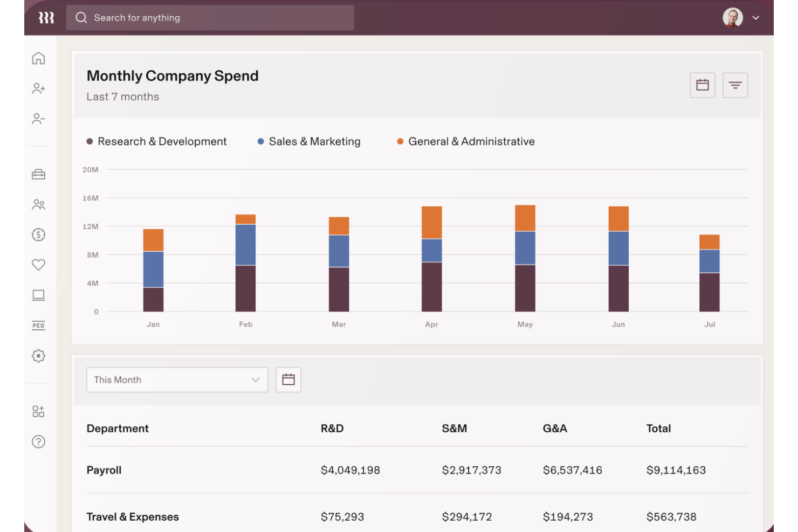
Task: Toggle the Sales & Marketing legend item
Action: point(309,141)
